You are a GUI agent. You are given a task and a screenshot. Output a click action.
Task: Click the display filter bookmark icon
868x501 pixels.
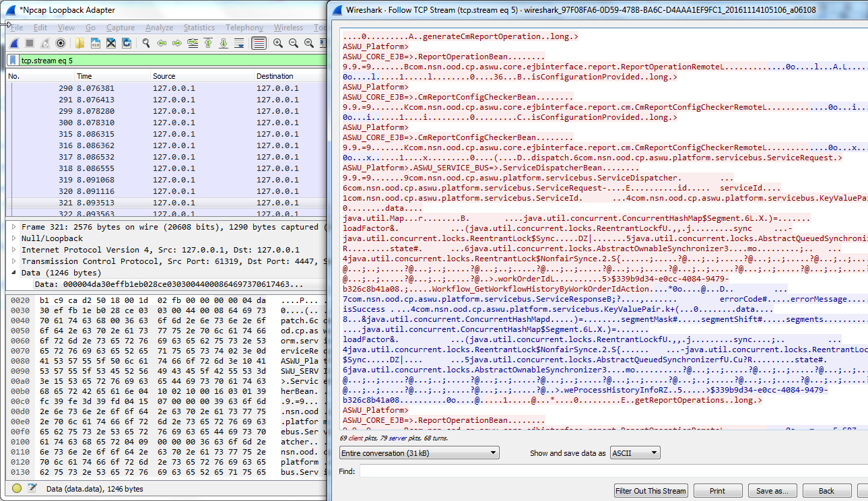13,61
